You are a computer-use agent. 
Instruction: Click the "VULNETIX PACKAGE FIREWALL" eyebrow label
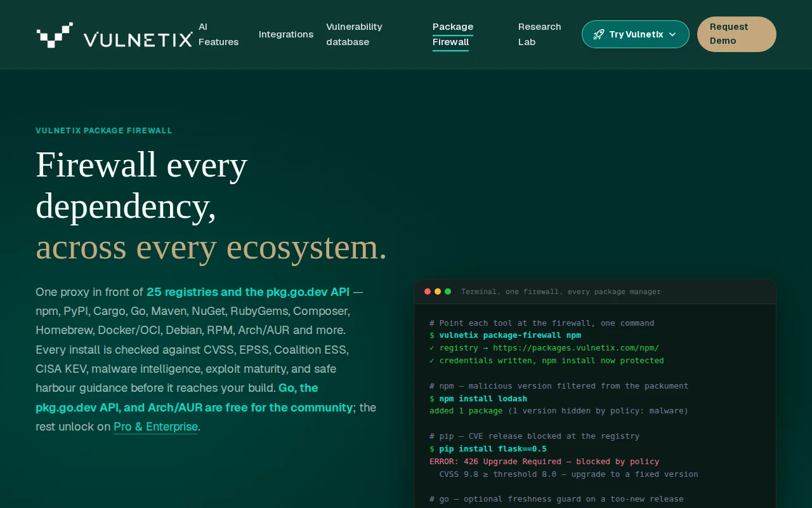[104, 131]
